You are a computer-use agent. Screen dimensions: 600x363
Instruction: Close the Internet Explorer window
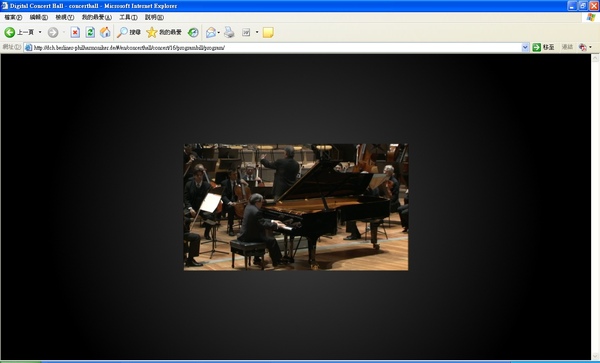594,6
